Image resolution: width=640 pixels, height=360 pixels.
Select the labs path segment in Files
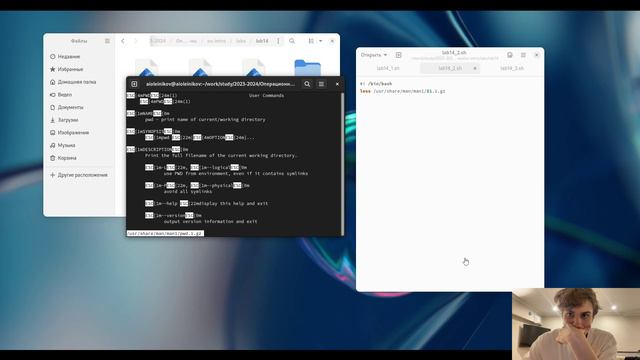pyautogui.click(x=241, y=41)
